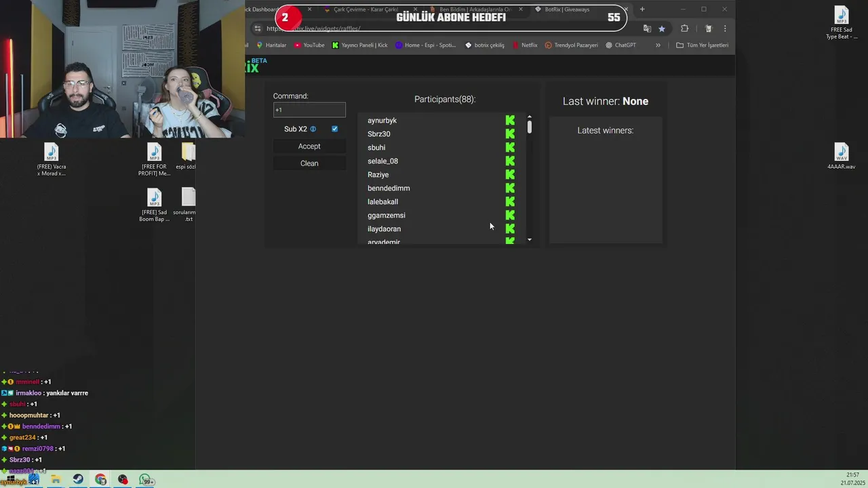Click the Kick icon beside selale_08

point(510,161)
